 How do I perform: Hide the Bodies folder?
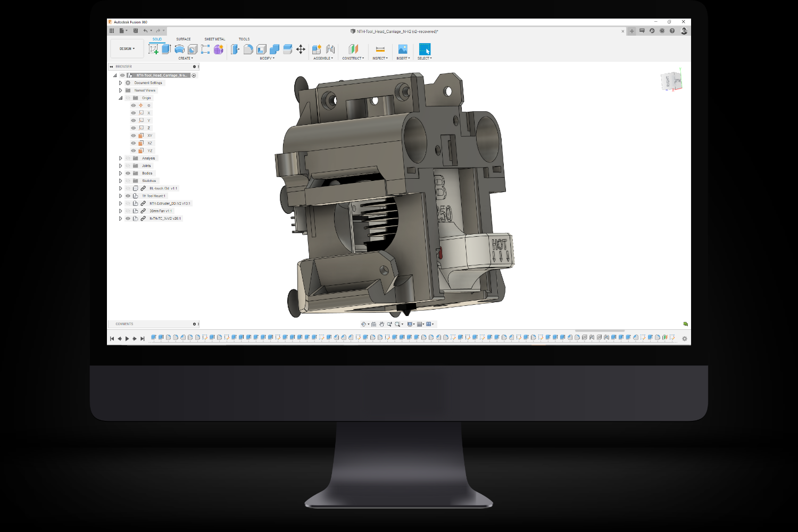click(x=128, y=173)
